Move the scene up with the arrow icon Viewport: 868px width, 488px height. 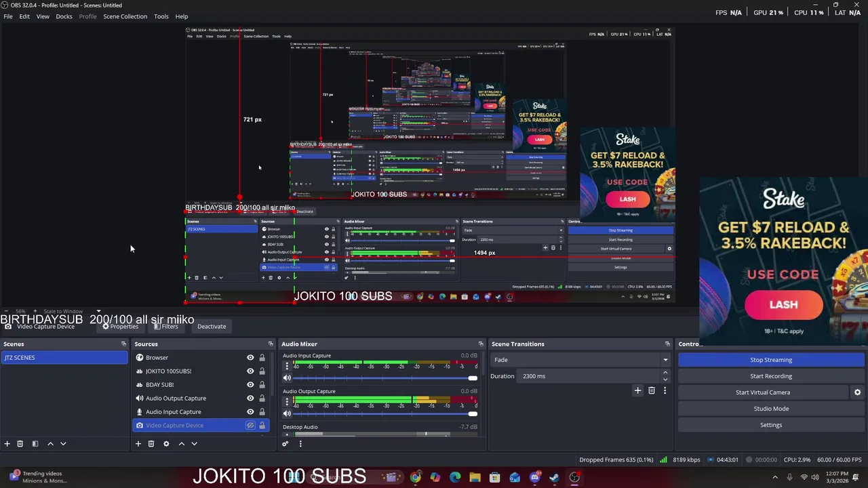[x=50, y=444]
